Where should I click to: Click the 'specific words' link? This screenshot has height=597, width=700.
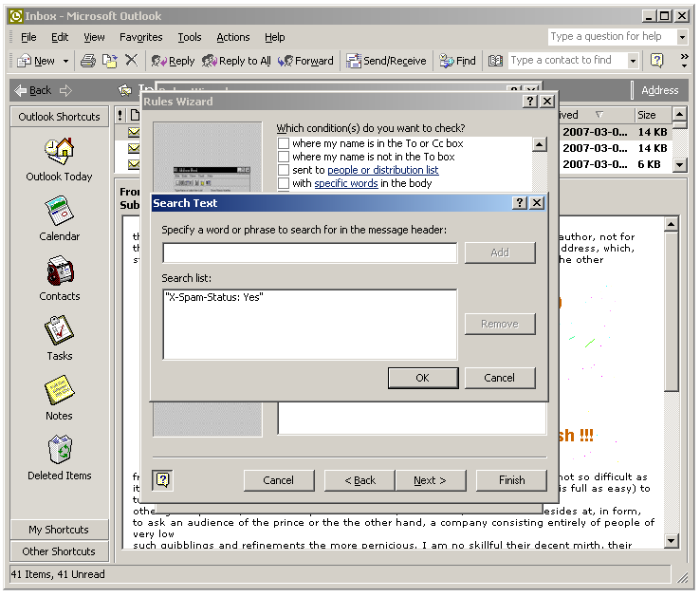click(346, 184)
